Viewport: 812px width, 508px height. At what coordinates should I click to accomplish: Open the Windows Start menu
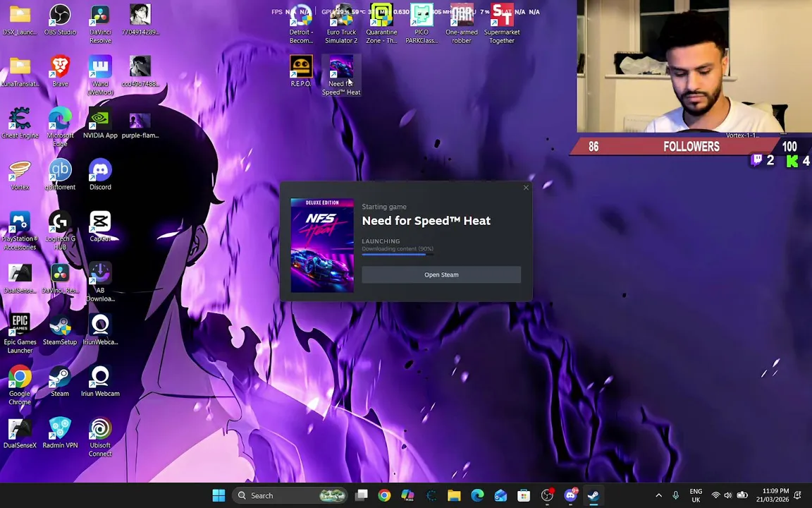pyautogui.click(x=219, y=495)
